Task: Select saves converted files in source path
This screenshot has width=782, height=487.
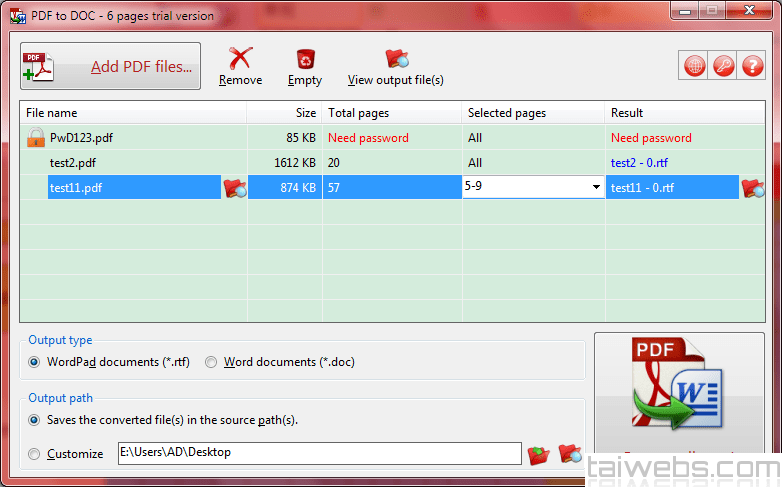Action: (35, 420)
